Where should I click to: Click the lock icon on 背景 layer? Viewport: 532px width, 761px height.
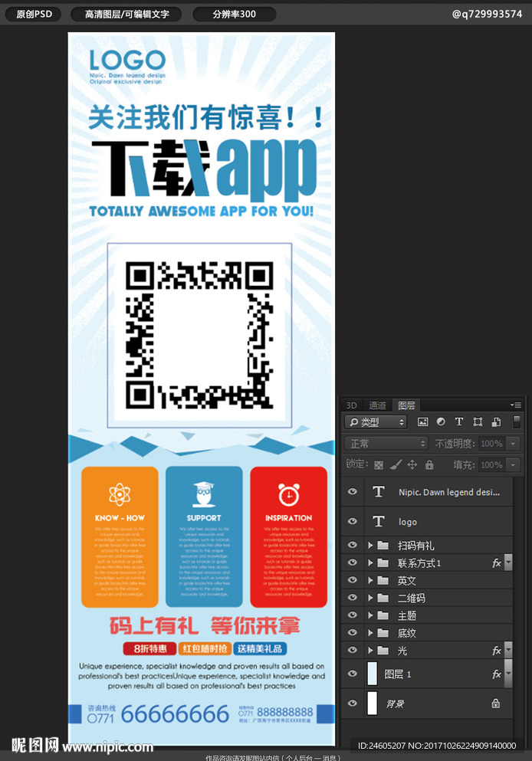[x=496, y=704]
